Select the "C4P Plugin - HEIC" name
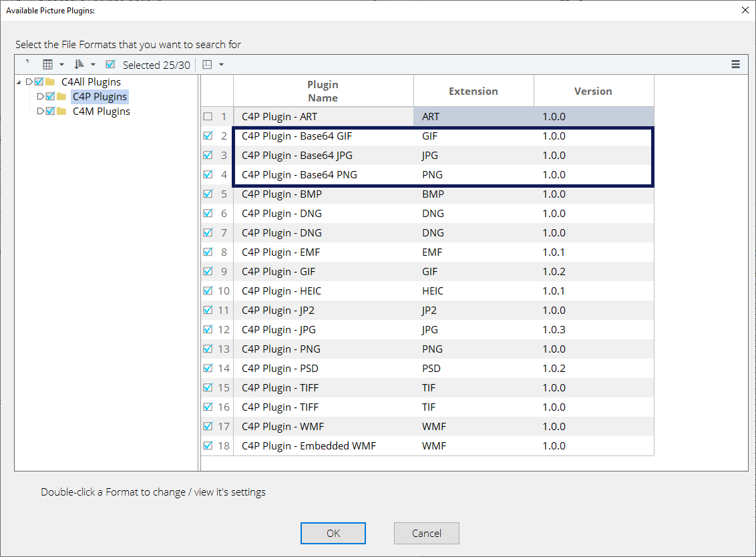The image size is (756, 557). 281,291
